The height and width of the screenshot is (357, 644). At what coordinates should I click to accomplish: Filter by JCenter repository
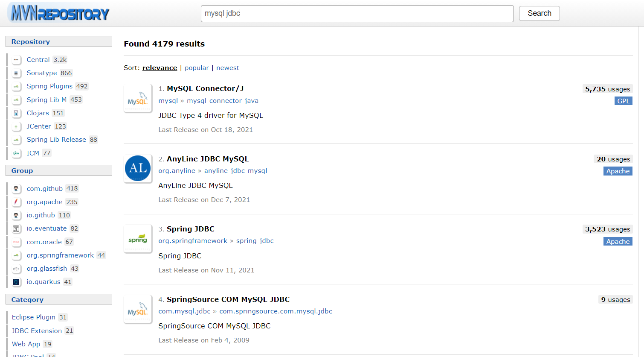(39, 126)
